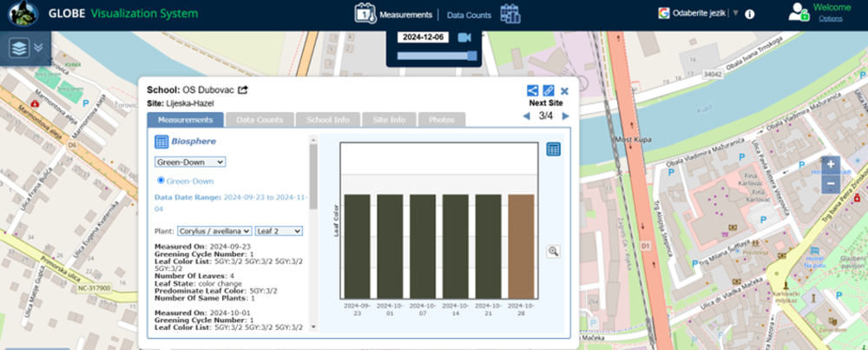868x350 pixels.
Task: Go to next site arrow
Action: point(566,116)
